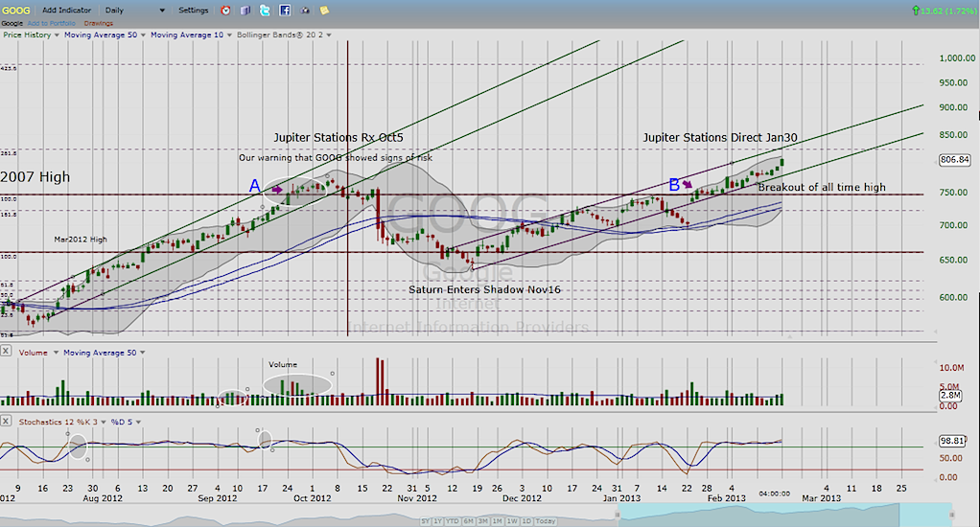Select the blue letter B marker
Image resolution: width=980 pixels, height=527 pixels.
pos(674,184)
